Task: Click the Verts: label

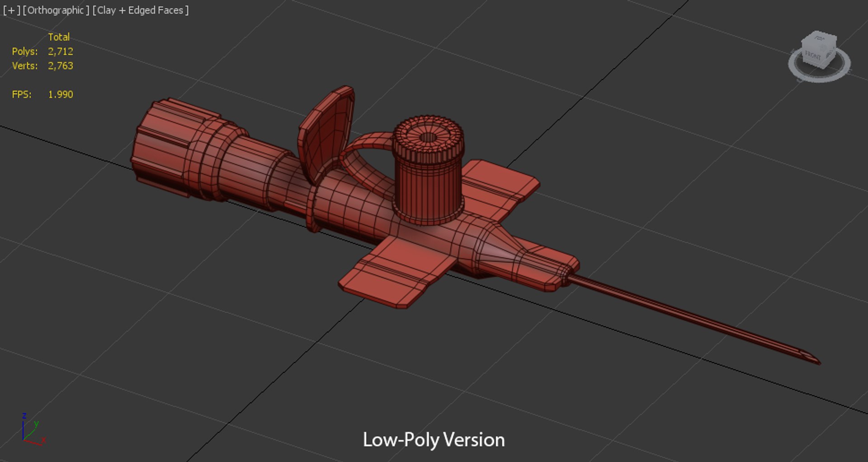Action: point(25,66)
